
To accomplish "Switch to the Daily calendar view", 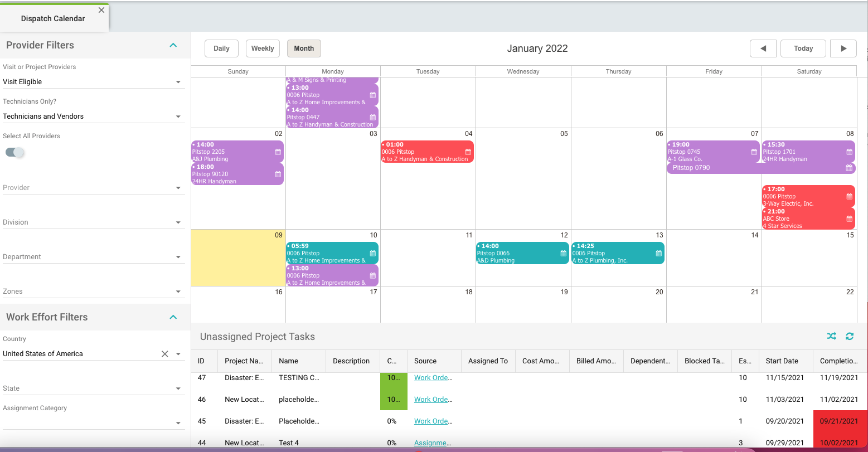I will point(221,48).
